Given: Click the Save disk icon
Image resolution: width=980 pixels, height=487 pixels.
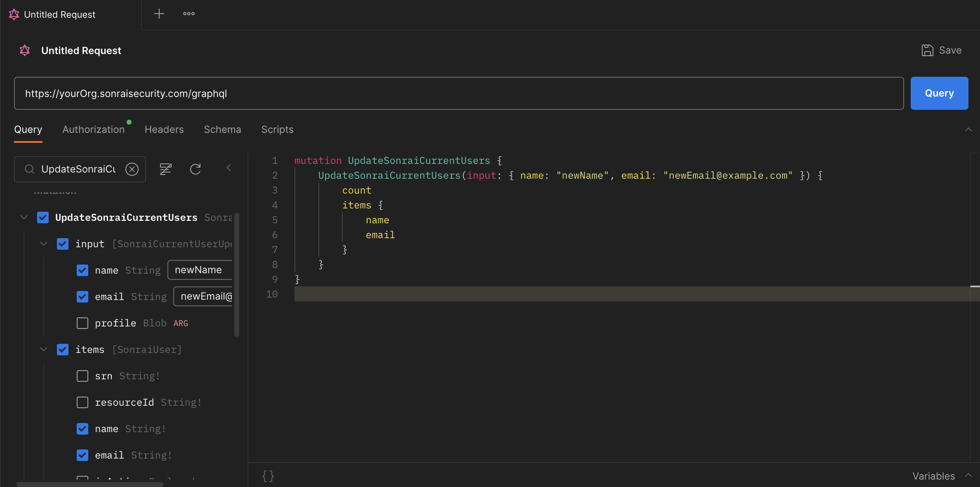Looking at the screenshot, I should pos(927,50).
